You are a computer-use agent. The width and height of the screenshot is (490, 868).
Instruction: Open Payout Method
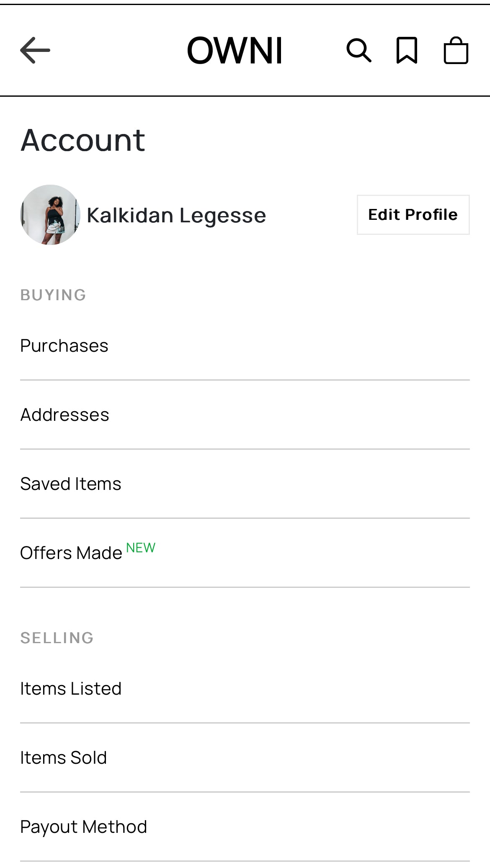(x=84, y=827)
